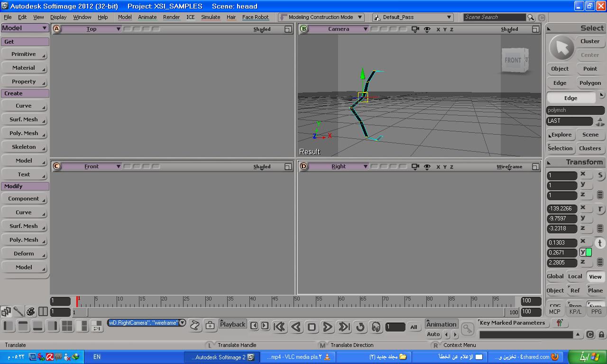Open the ICE menu

click(x=190, y=17)
